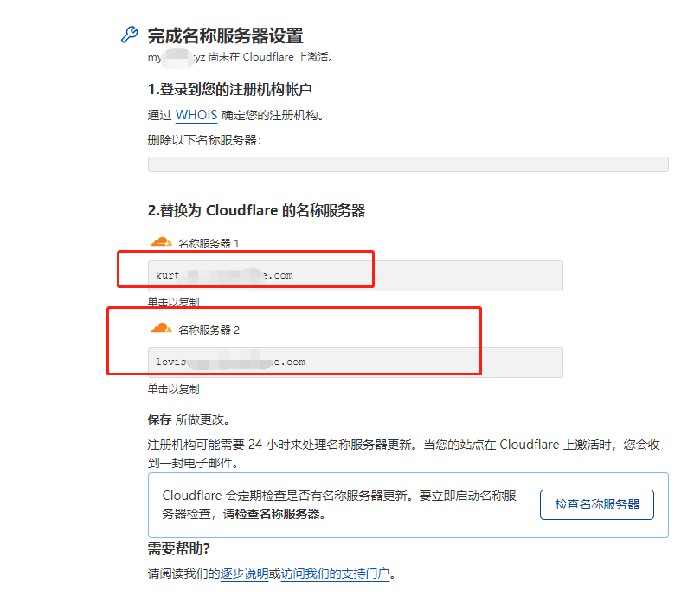This screenshot has width=700, height=602.
Task: Open the 访问我们的支持门户 link
Action: (335, 573)
